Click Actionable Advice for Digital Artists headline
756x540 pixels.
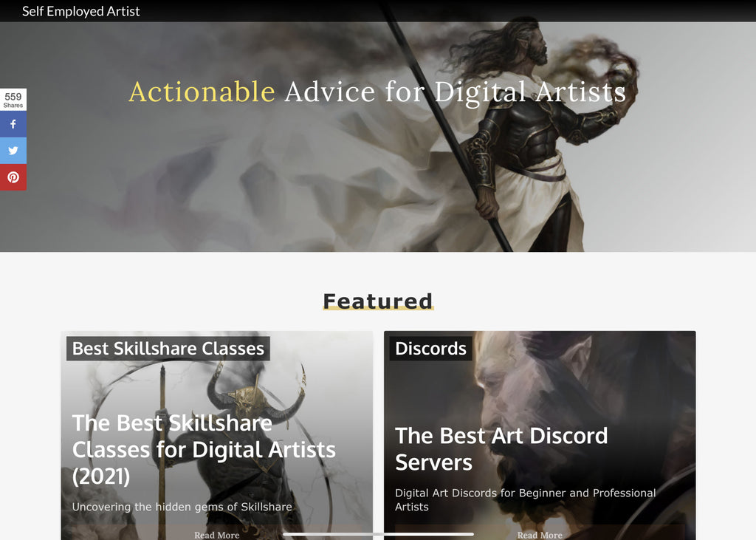coord(377,92)
